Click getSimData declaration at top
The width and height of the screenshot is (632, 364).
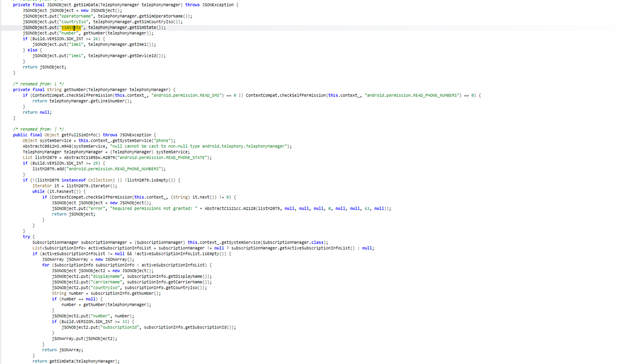tap(85, 5)
